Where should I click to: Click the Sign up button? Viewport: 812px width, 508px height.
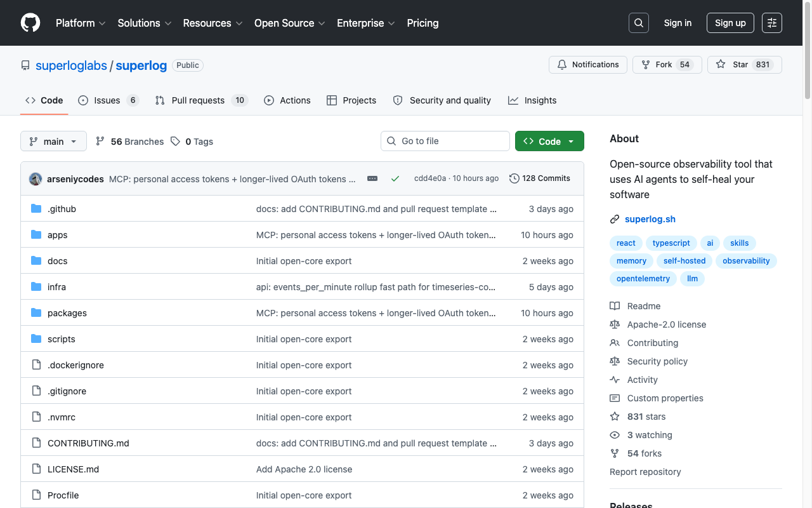point(730,23)
